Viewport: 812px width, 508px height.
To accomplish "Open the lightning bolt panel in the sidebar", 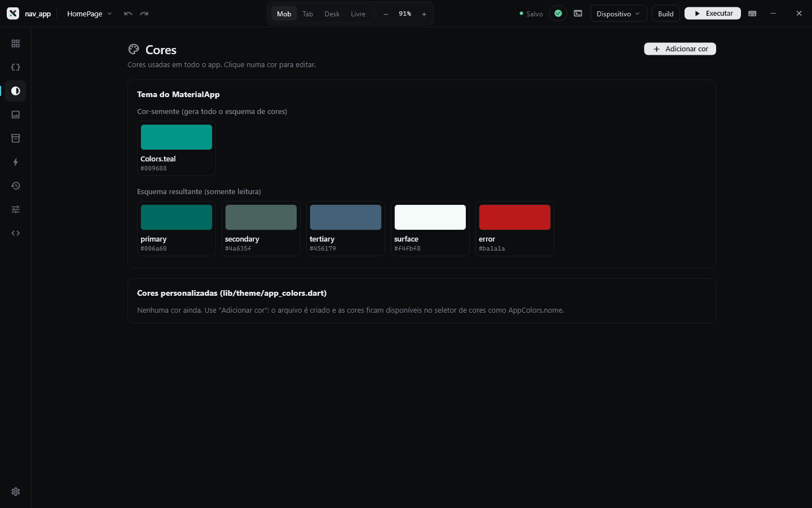I will (16, 162).
